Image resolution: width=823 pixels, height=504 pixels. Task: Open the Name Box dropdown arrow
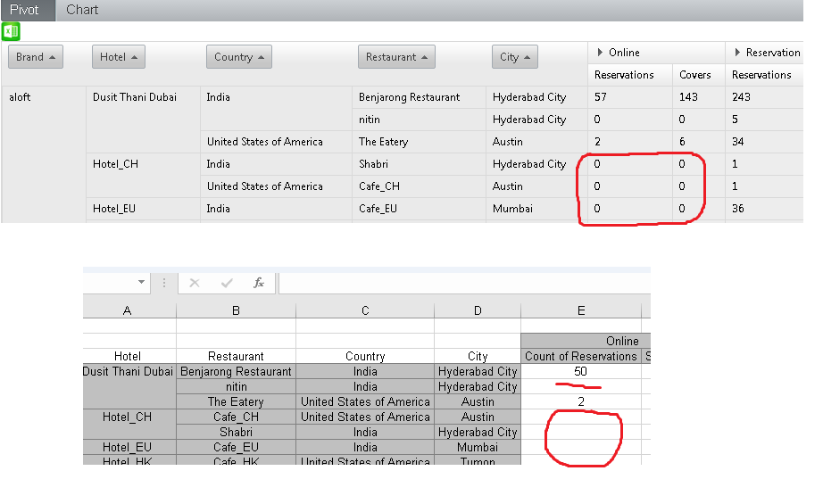point(141,283)
